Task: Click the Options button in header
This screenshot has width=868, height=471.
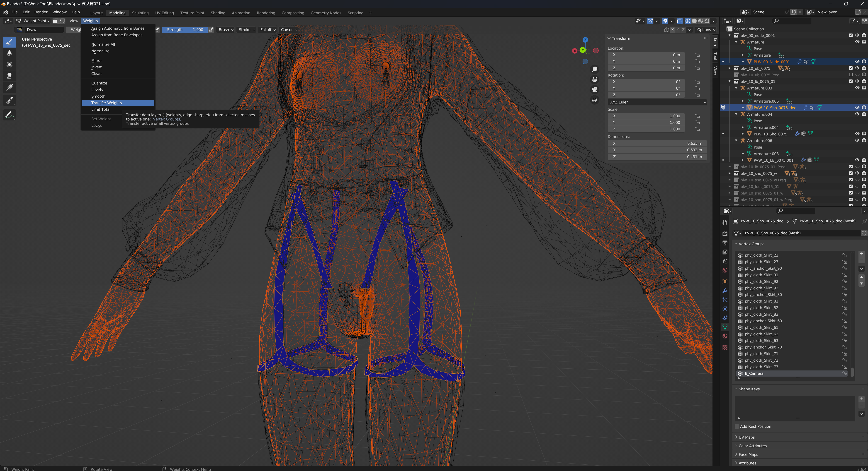Action: point(706,30)
